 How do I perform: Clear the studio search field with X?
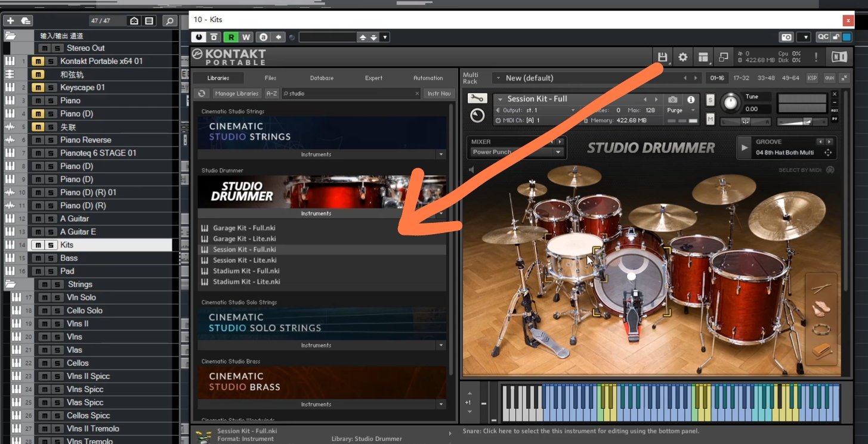click(417, 94)
